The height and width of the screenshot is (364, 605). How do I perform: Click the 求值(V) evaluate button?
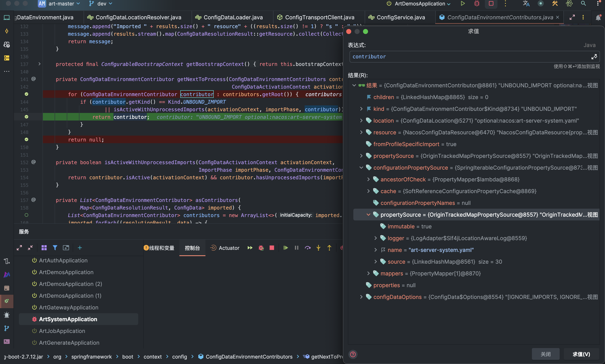click(581, 354)
